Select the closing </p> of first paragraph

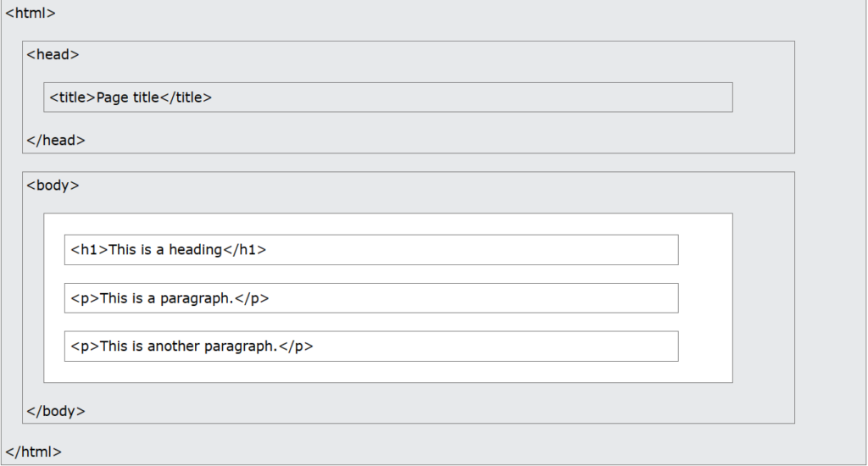[x=252, y=298]
